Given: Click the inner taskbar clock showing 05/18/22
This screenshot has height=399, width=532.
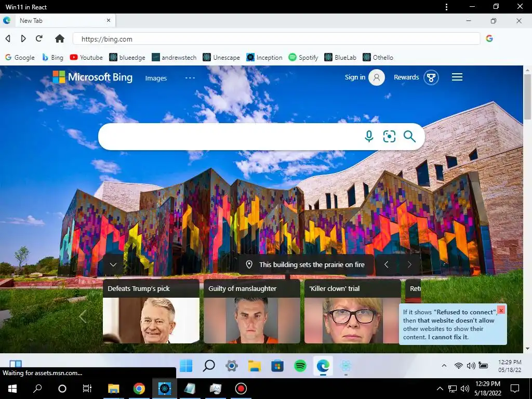Looking at the screenshot, I should (510, 366).
